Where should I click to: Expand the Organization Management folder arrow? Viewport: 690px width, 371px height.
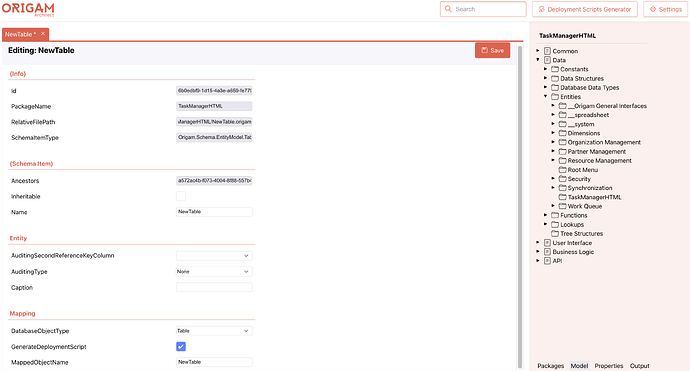click(553, 142)
